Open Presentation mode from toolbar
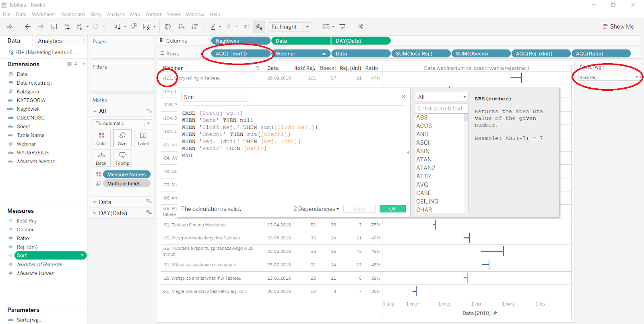644x324 pixels. (343, 27)
